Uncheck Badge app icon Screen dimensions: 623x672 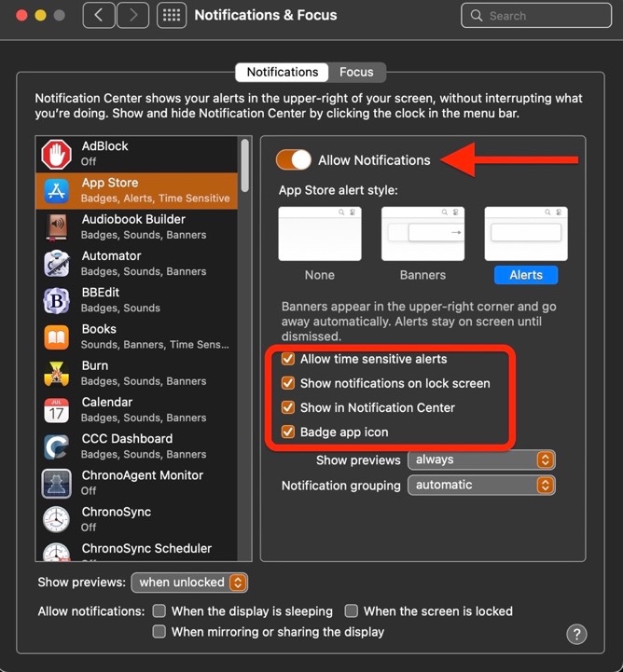pyautogui.click(x=287, y=432)
